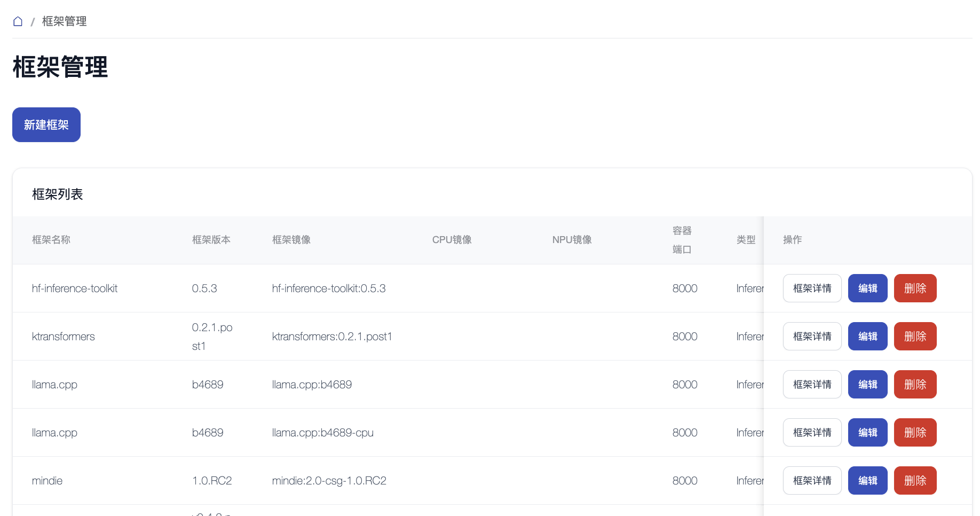This screenshot has height=516, width=980.
Task: Click the home icon in breadcrumb
Action: click(x=18, y=21)
